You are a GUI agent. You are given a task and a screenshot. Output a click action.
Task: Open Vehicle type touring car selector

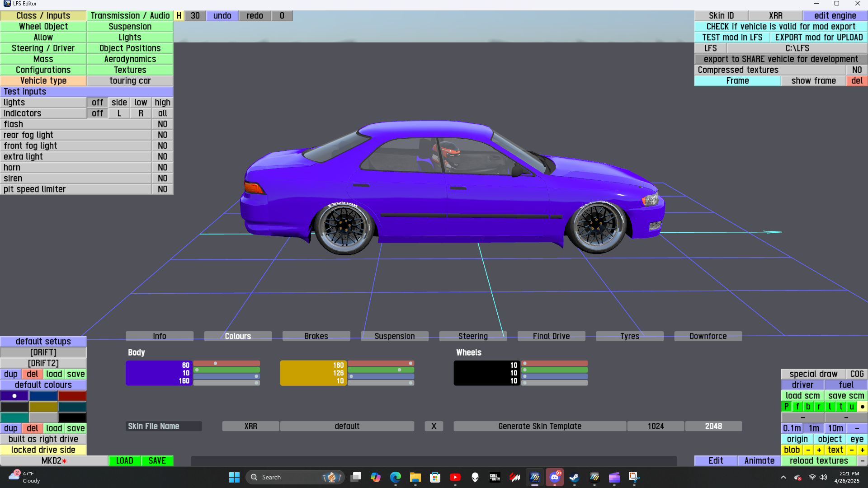(130, 81)
